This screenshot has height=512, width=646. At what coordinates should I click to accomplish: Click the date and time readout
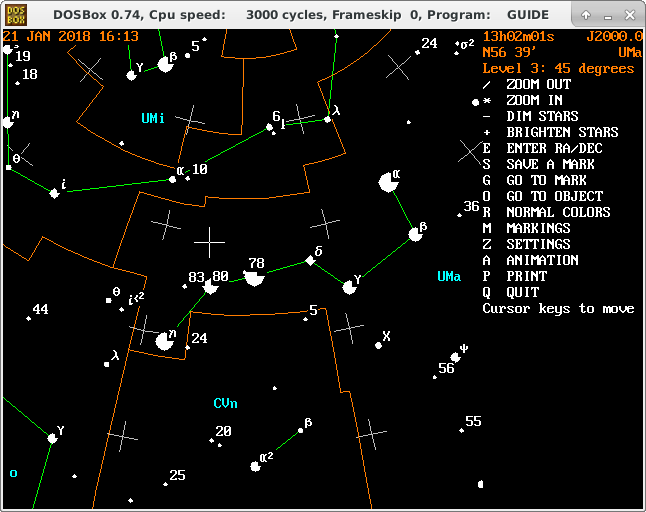click(71, 36)
